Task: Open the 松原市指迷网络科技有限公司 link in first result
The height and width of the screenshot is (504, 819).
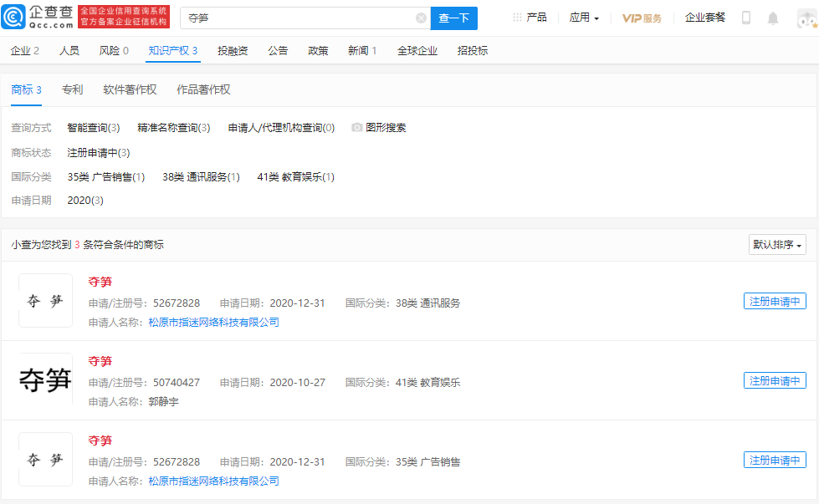Action: (x=213, y=323)
